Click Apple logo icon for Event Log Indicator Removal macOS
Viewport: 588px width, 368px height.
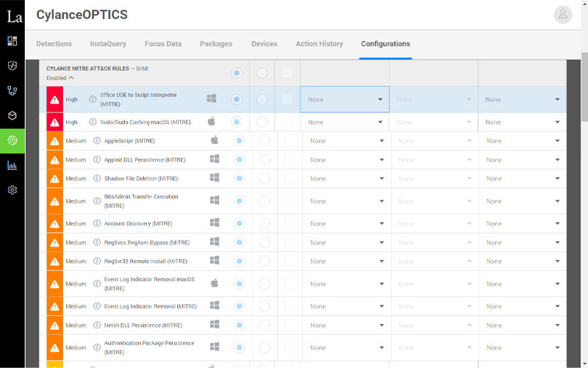[x=215, y=283]
